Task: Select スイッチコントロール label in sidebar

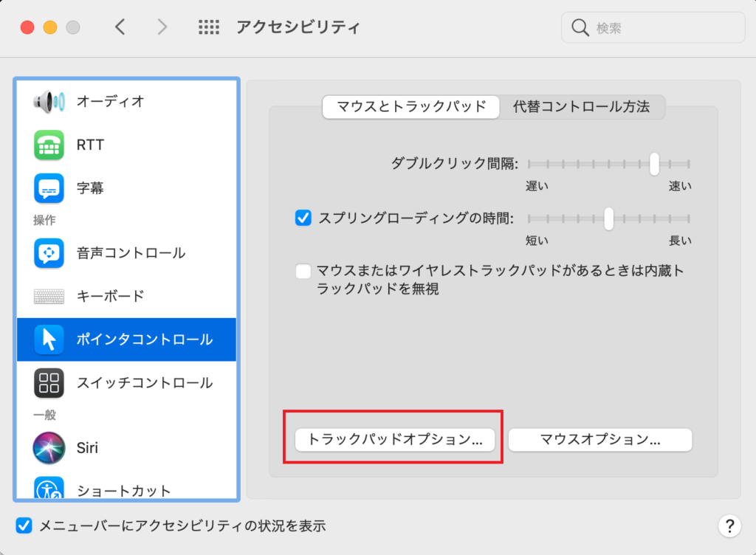Action: tap(145, 383)
